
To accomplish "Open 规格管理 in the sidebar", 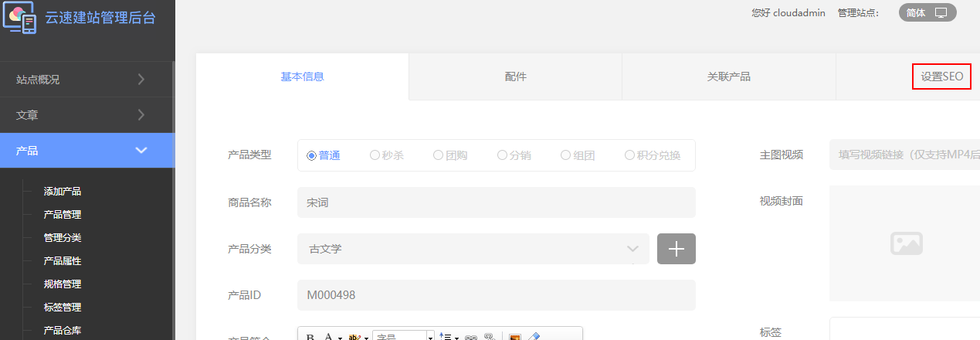I will click(x=63, y=284).
